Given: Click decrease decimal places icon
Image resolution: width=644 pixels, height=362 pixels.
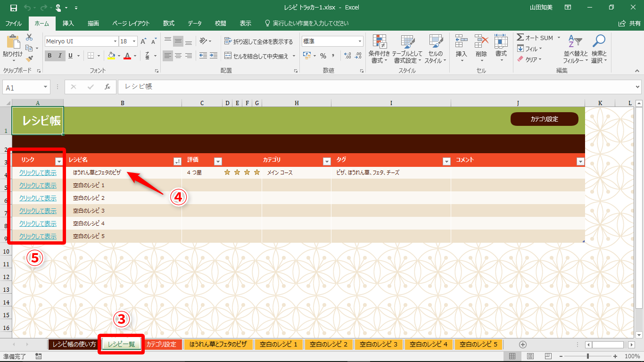Looking at the screenshot, I should [359, 56].
